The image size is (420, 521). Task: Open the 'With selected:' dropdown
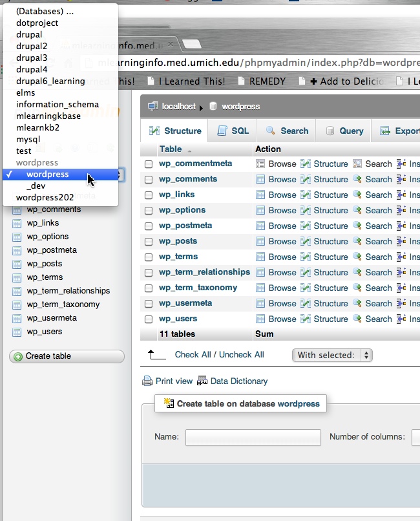332,355
